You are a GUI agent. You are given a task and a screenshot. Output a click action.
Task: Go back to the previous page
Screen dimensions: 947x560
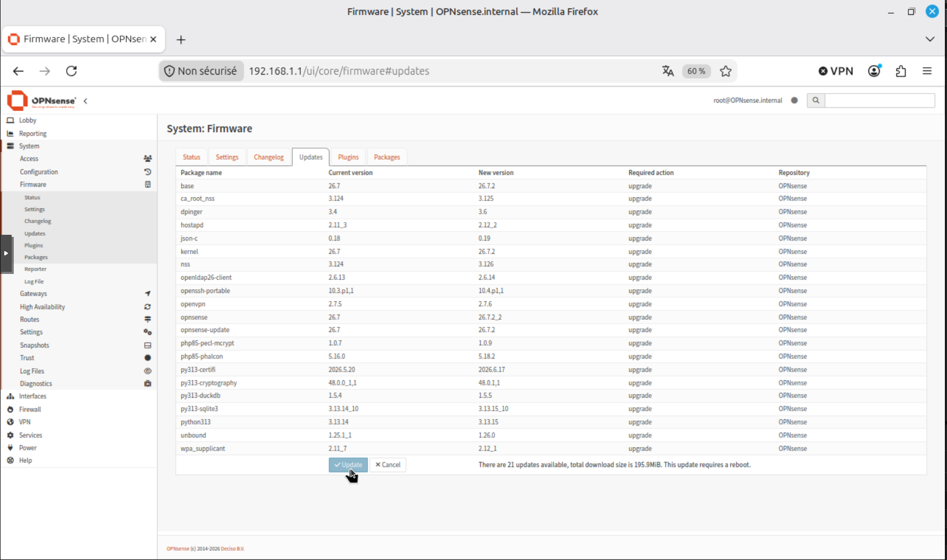point(19,71)
